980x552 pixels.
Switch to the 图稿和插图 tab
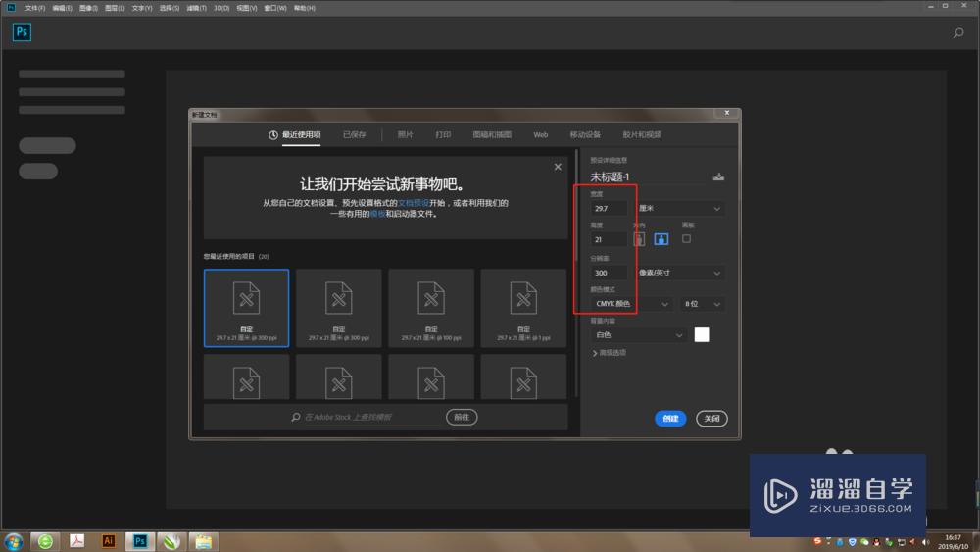[492, 135]
